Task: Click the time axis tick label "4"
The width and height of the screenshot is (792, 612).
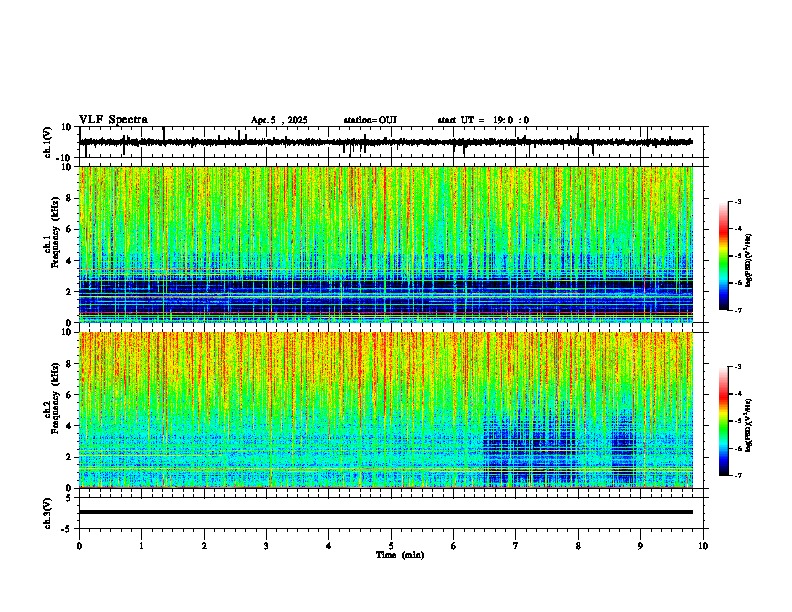Action: tap(329, 546)
